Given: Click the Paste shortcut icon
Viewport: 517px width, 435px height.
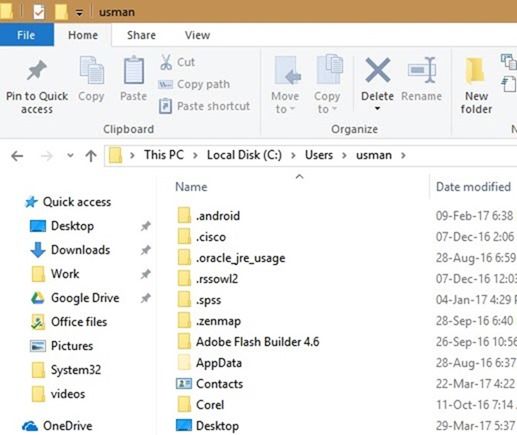Looking at the screenshot, I should (x=165, y=106).
